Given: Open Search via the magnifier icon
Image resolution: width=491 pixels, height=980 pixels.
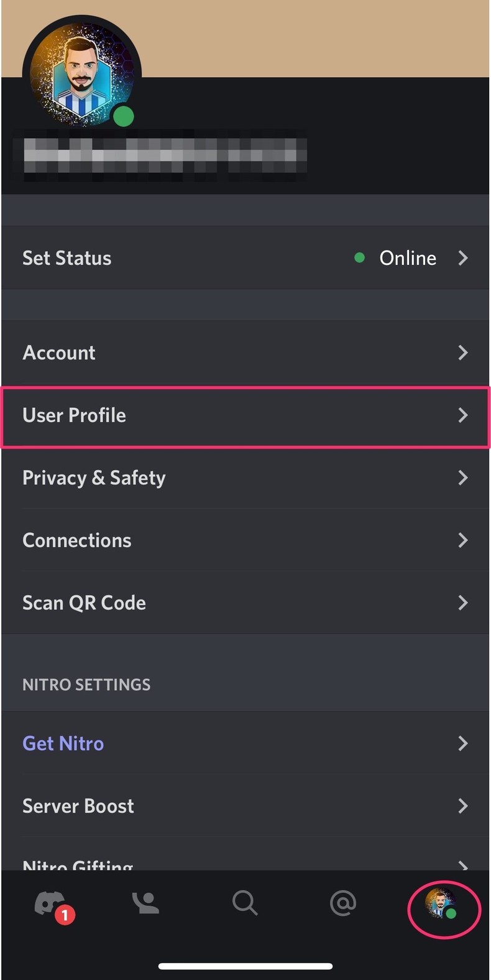Looking at the screenshot, I should 245,904.
